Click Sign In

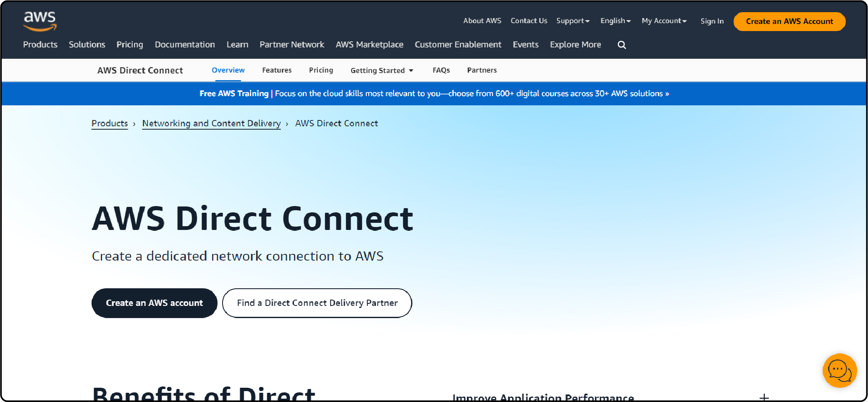712,21
